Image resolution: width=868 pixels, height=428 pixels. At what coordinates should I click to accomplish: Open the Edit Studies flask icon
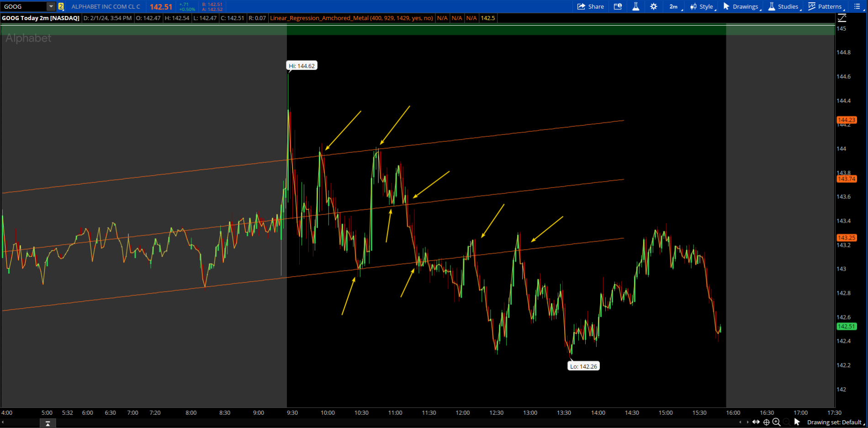(x=635, y=6)
